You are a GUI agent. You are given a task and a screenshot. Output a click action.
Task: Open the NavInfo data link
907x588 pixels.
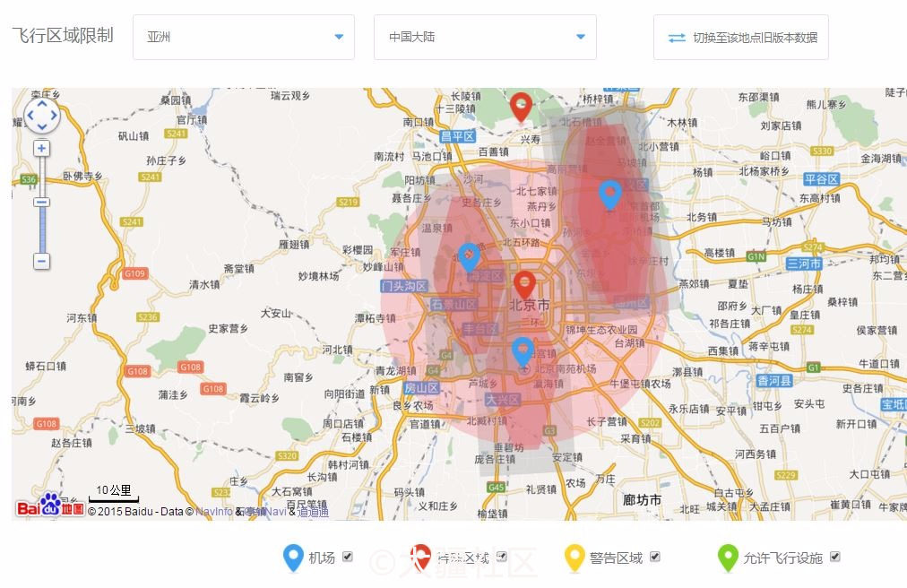pos(214,512)
